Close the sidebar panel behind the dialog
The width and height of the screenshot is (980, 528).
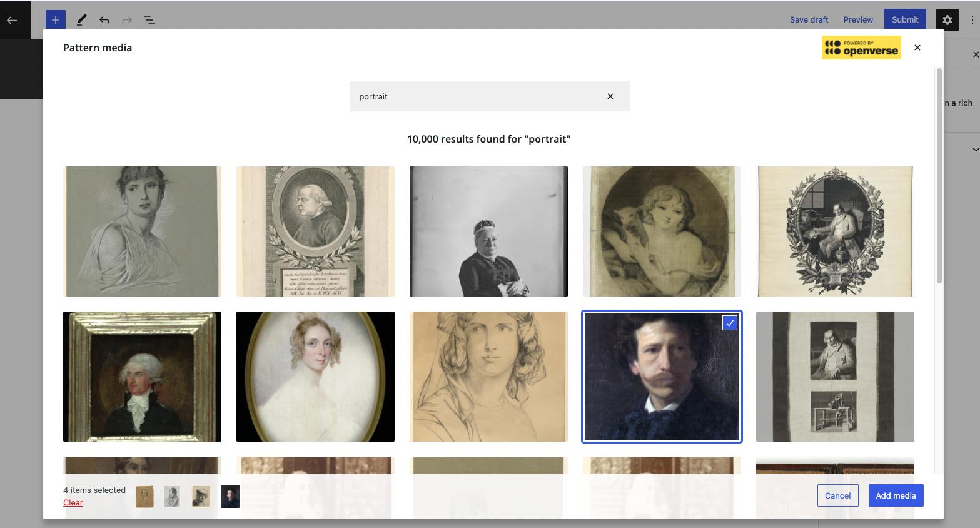[976, 54]
